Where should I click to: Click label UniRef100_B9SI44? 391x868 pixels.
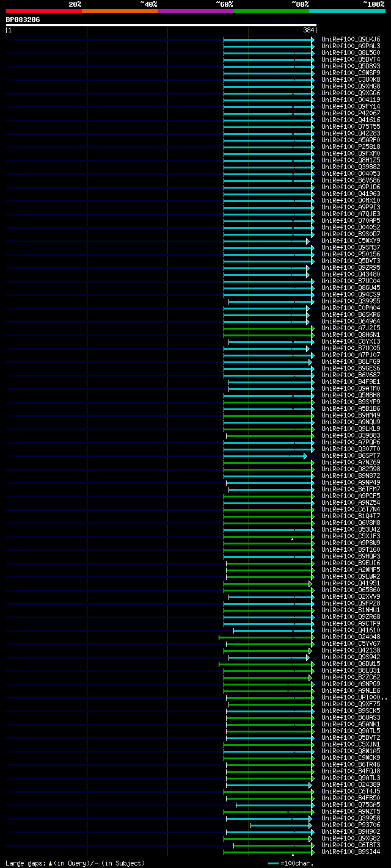pos(351,852)
